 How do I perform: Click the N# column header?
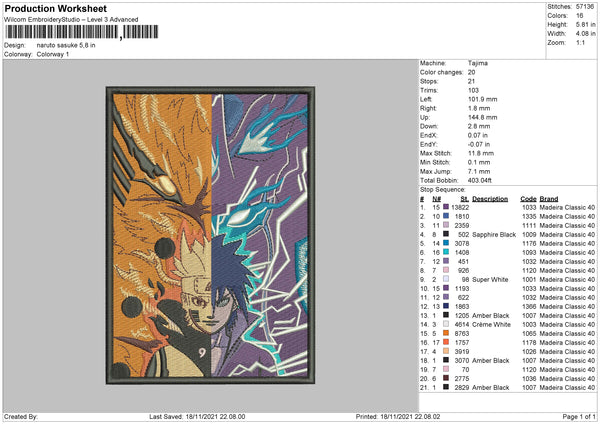(437, 199)
